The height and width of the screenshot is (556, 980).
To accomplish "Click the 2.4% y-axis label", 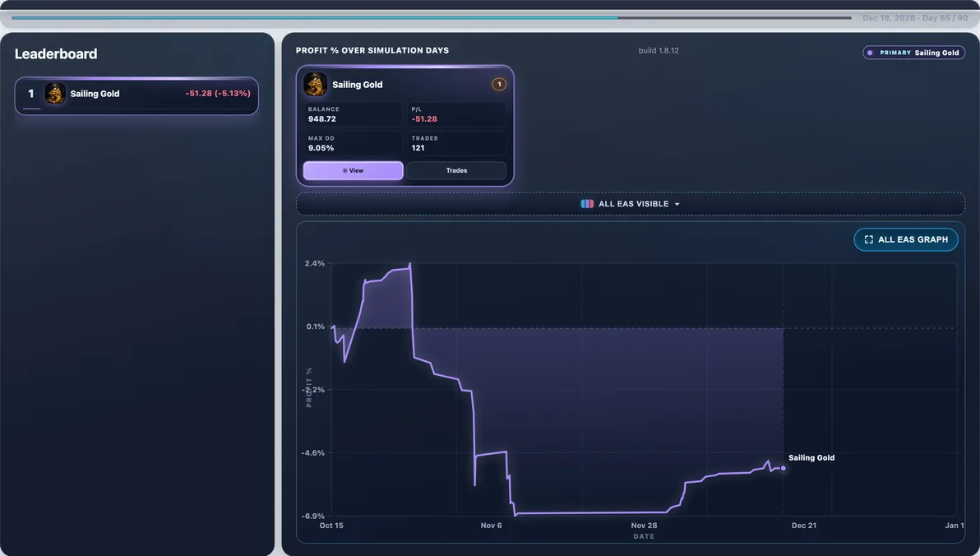I will click(314, 263).
